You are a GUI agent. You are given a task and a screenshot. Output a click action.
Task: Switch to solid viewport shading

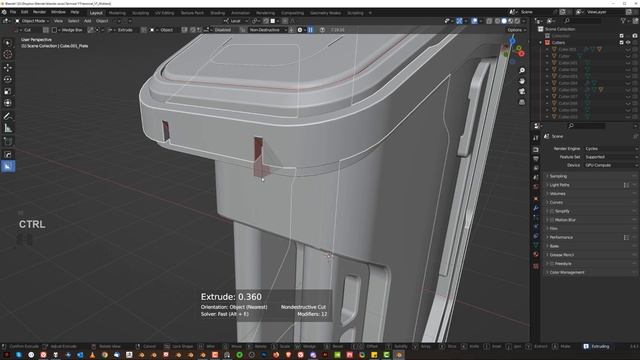coord(504,21)
